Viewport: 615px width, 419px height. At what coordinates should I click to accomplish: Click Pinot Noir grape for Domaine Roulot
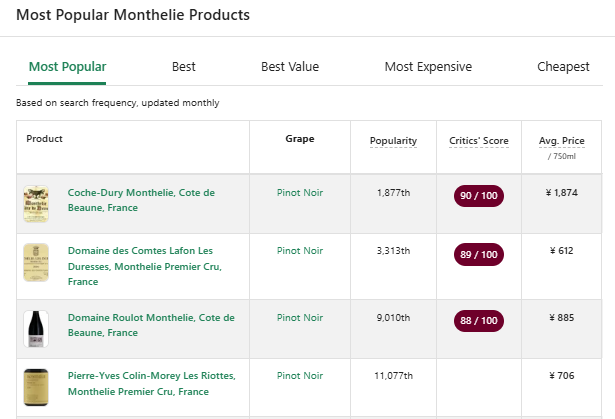(300, 318)
